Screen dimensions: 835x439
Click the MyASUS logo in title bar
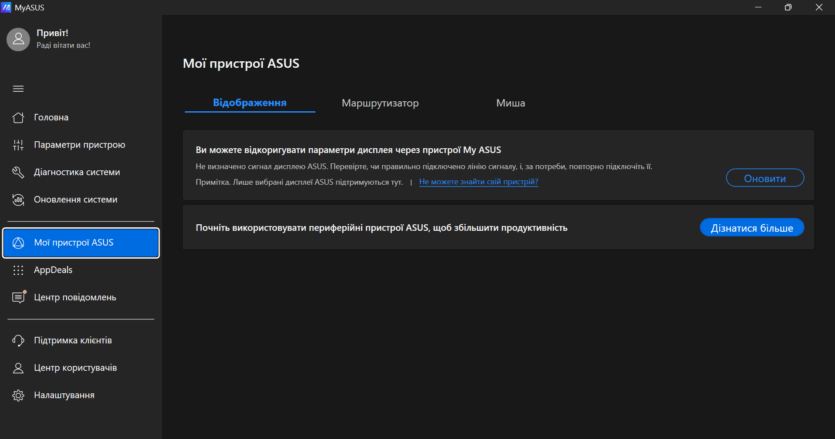(x=7, y=7)
